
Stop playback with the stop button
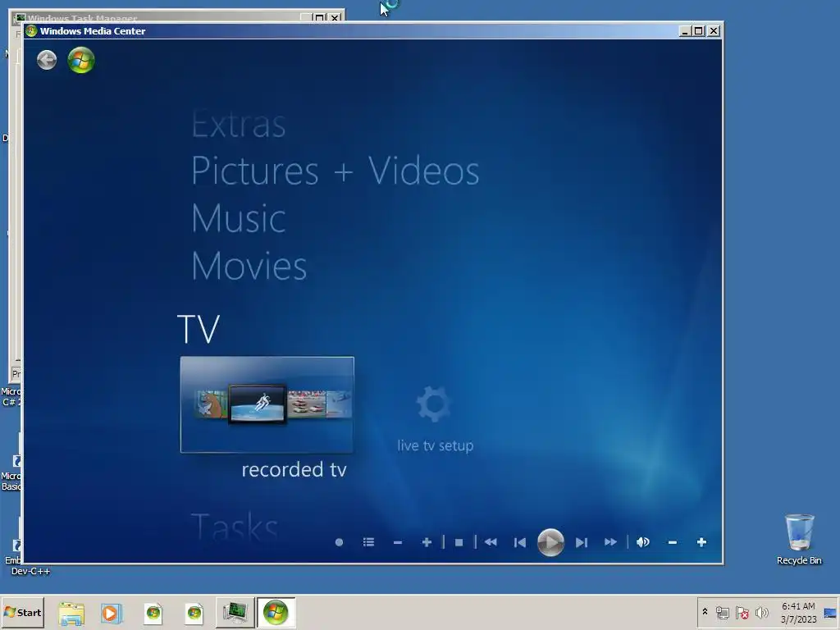(459, 542)
